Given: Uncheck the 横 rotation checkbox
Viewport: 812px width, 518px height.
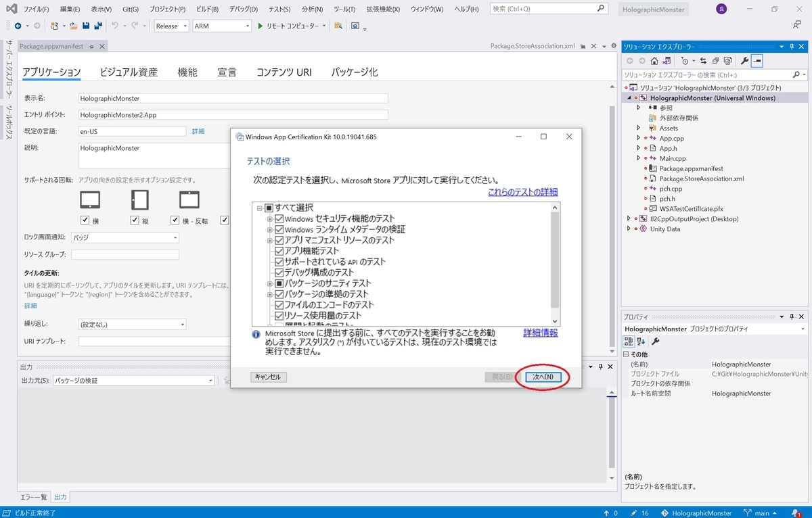Looking at the screenshot, I should [85, 220].
